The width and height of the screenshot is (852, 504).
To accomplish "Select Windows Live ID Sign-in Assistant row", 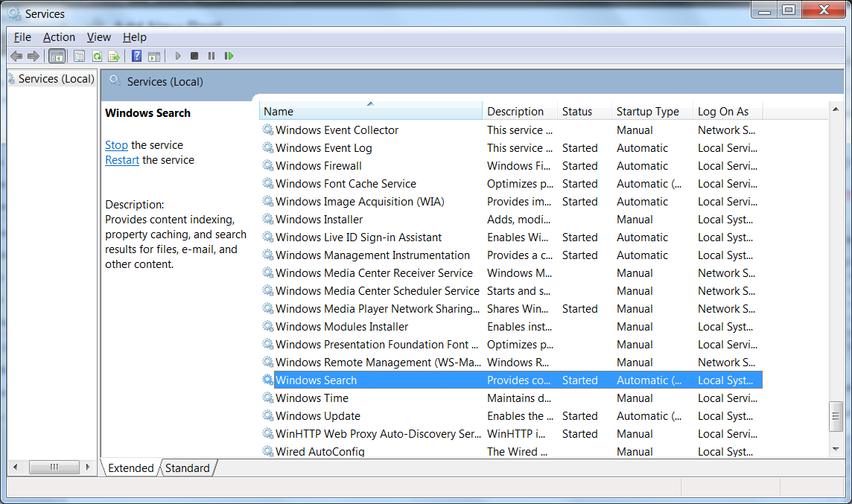I will 511,237.
